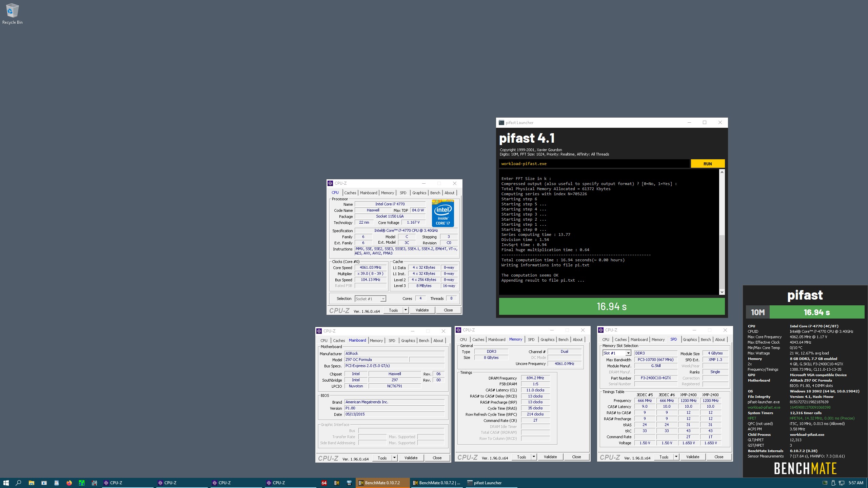Click the red grid taskbar icon
The image size is (868, 488).
(x=95, y=483)
